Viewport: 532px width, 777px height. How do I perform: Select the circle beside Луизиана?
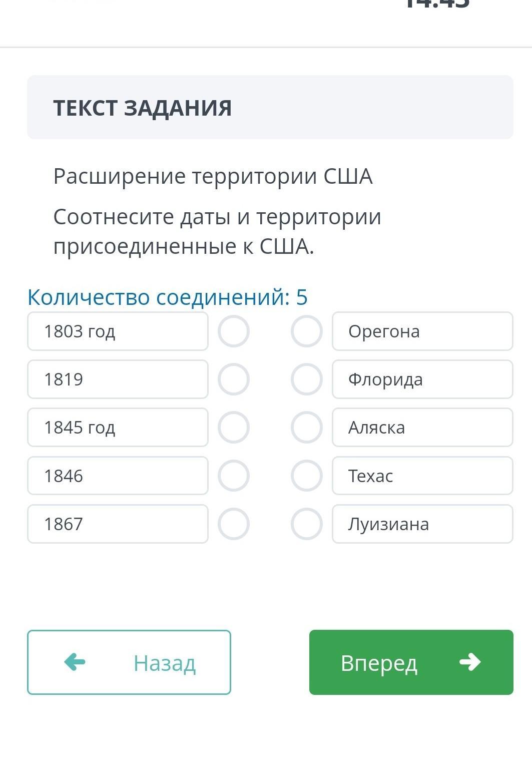[x=306, y=524]
